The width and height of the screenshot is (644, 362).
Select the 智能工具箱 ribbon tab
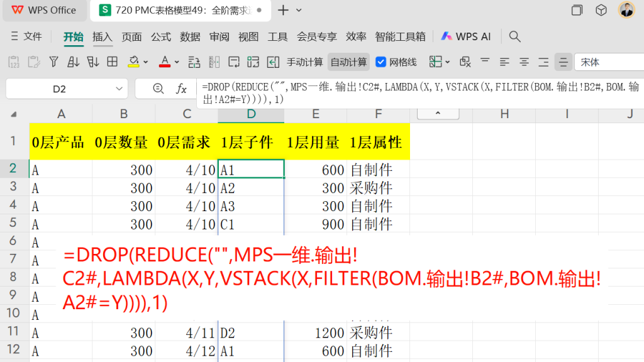point(400,36)
